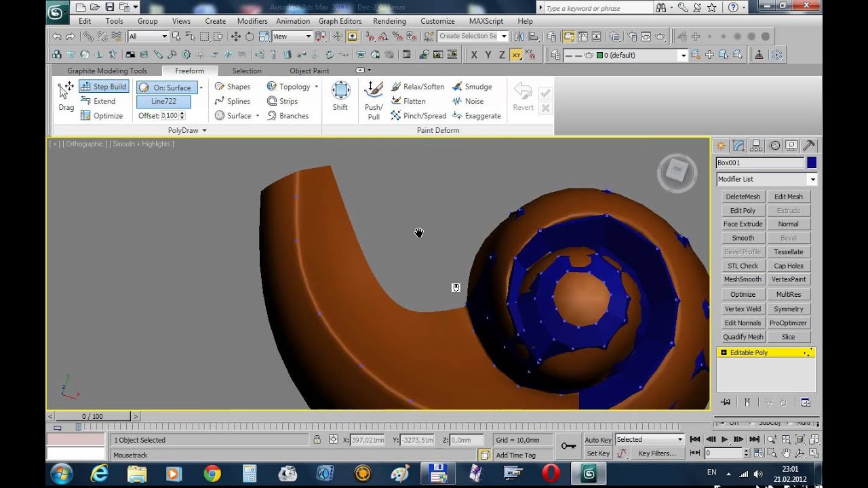The width and height of the screenshot is (868, 488).
Task: Open the selection filter All dropdown
Action: [x=148, y=37]
